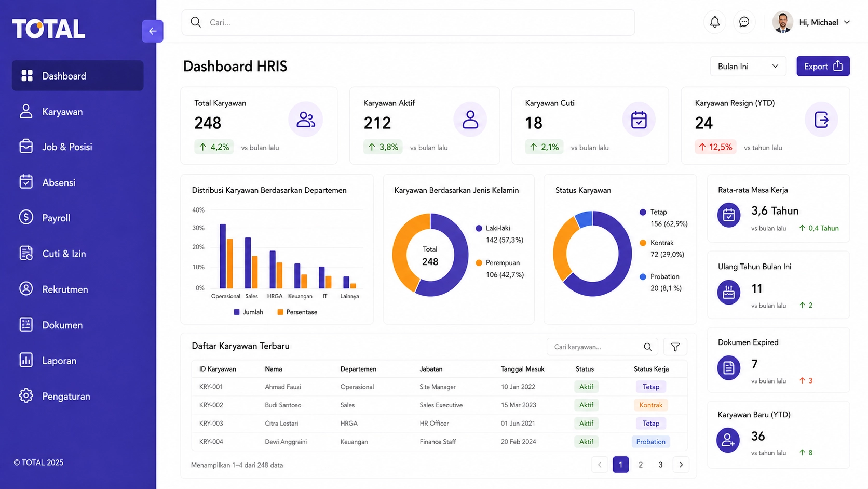Click the Jumlah legend color swatch

tap(237, 312)
